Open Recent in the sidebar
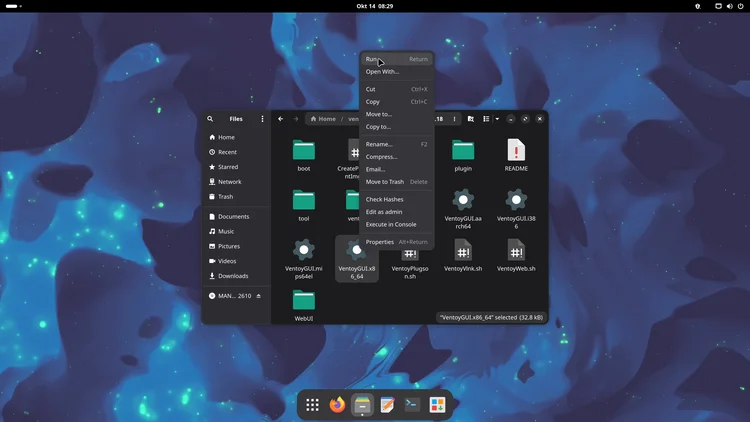The height and width of the screenshot is (422, 750). 236,152
